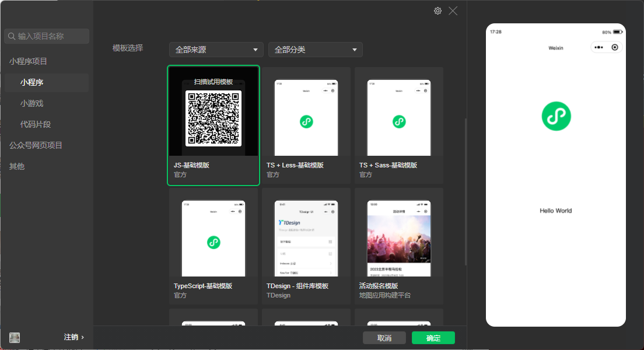Choose the TypeScript-基础模版 template
Screen dimensions: 644x350
[x=213, y=246]
